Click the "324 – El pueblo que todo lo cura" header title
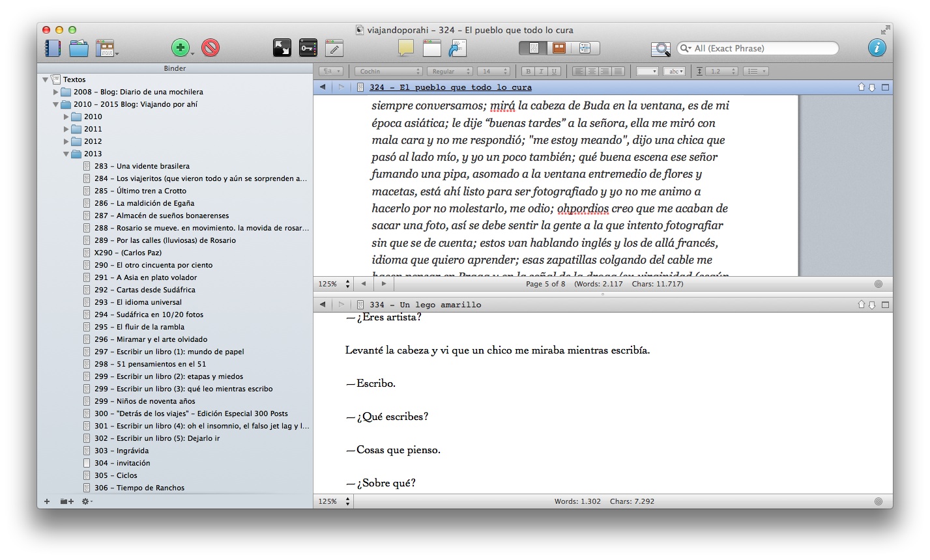This screenshot has height=560, width=930. coord(450,87)
